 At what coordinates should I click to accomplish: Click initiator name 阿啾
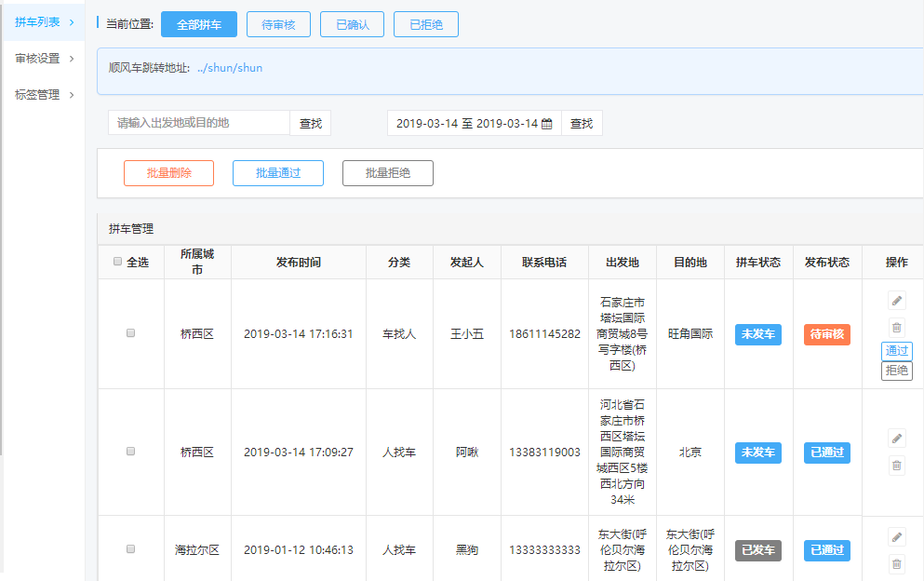467,453
